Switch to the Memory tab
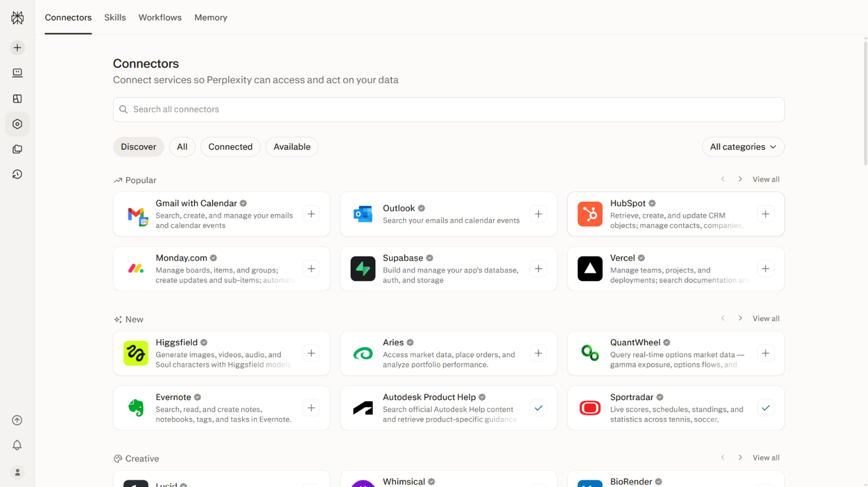Viewport: 868px width, 487px height. point(211,18)
